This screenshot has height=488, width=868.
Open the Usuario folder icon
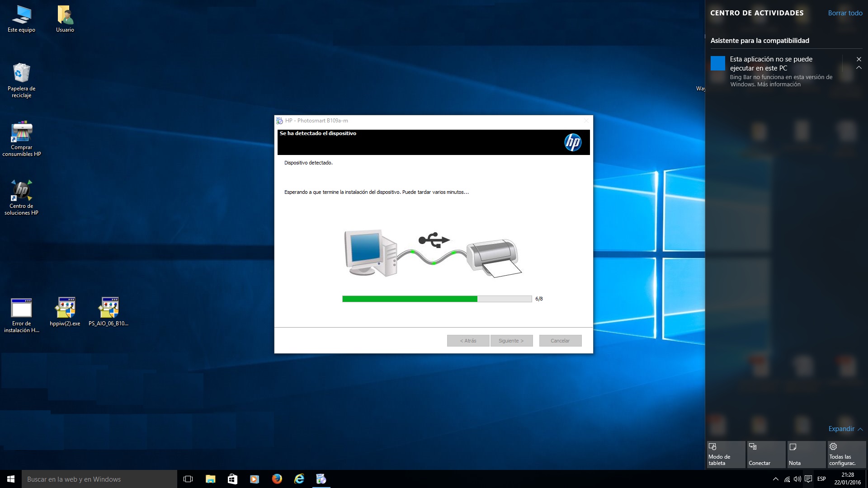tap(65, 19)
